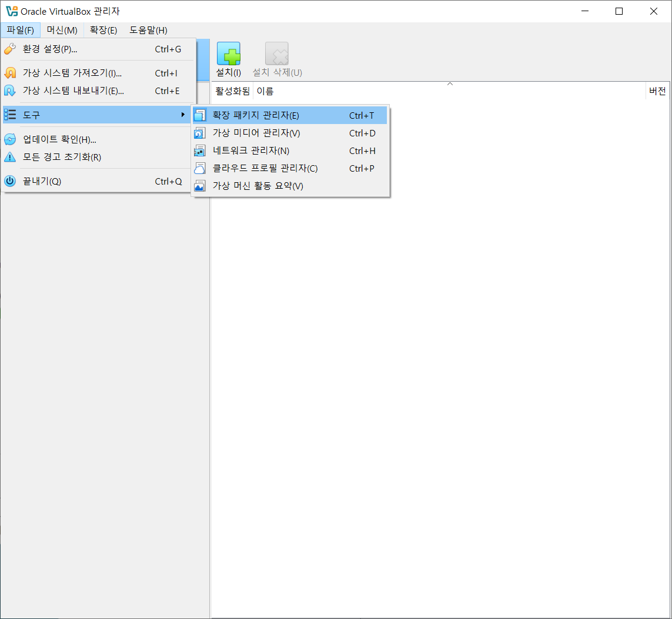The height and width of the screenshot is (619, 672).
Task: Select 도구 menu entry text
Action: 31,115
